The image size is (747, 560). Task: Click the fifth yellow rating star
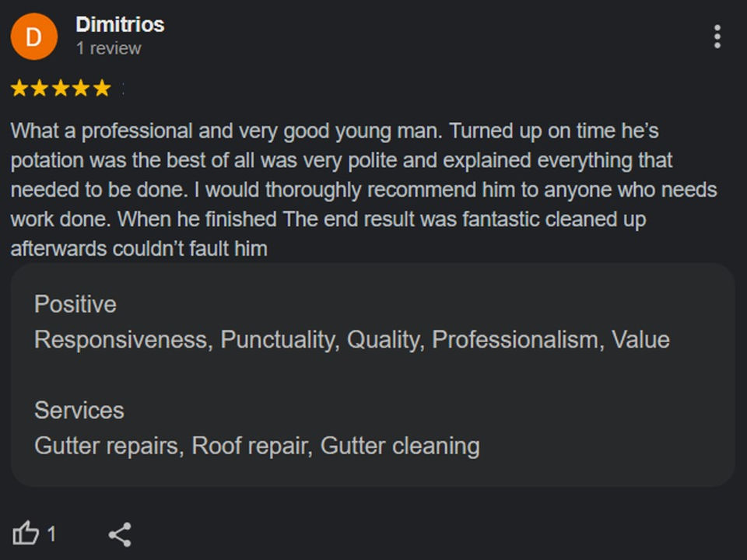[x=102, y=88]
